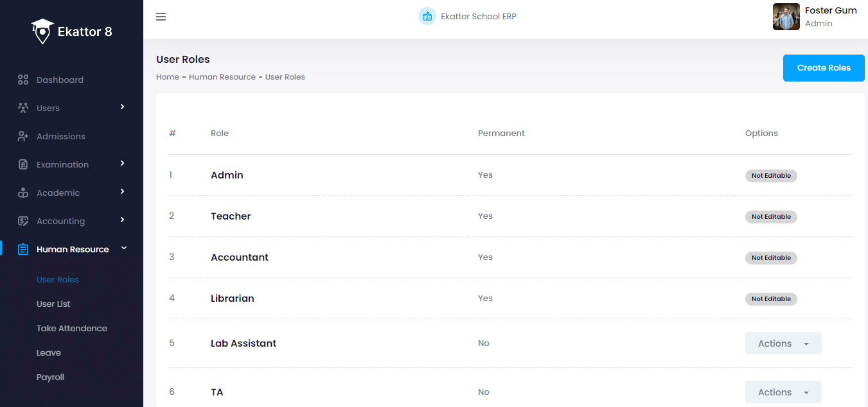
Task: Select Payroll in the sidebar
Action: (x=50, y=377)
